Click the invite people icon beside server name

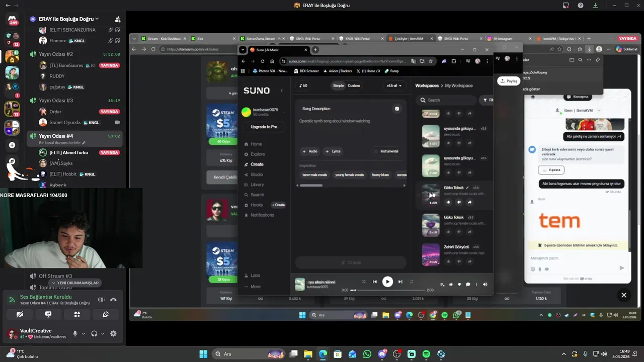(x=118, y=19)
